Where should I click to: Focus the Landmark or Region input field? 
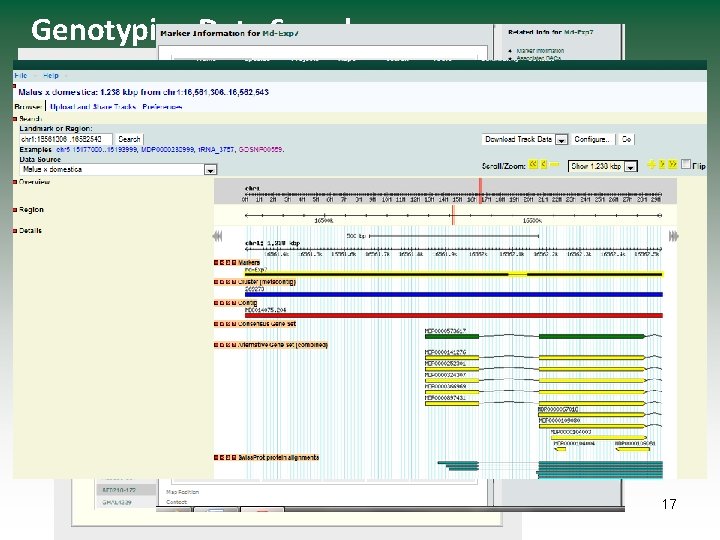[66, 139]
